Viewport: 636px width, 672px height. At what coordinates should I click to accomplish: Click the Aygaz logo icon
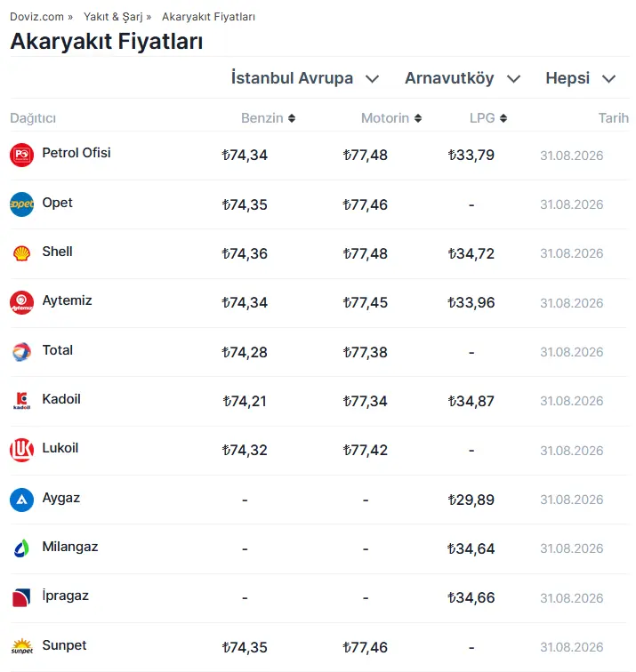click(21, 500)
